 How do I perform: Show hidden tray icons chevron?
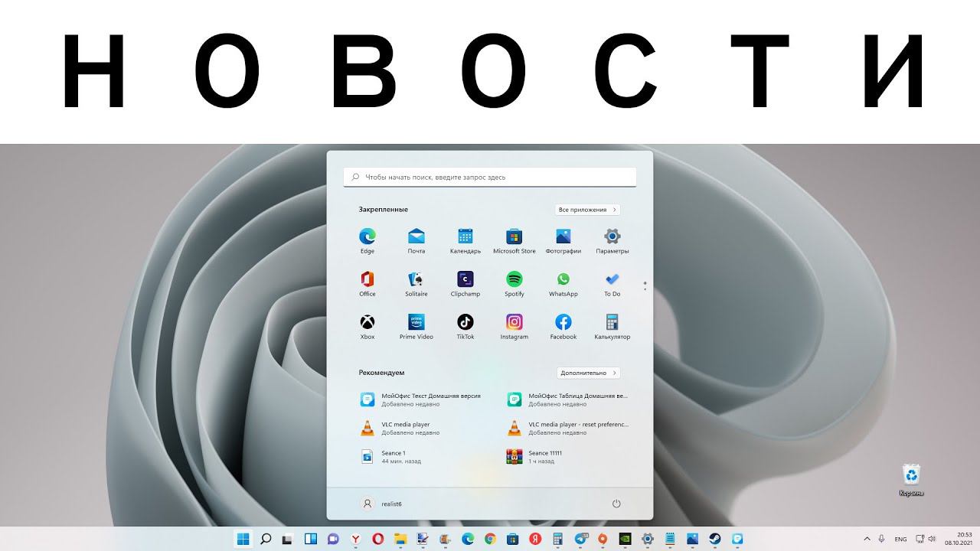[867, 539]
